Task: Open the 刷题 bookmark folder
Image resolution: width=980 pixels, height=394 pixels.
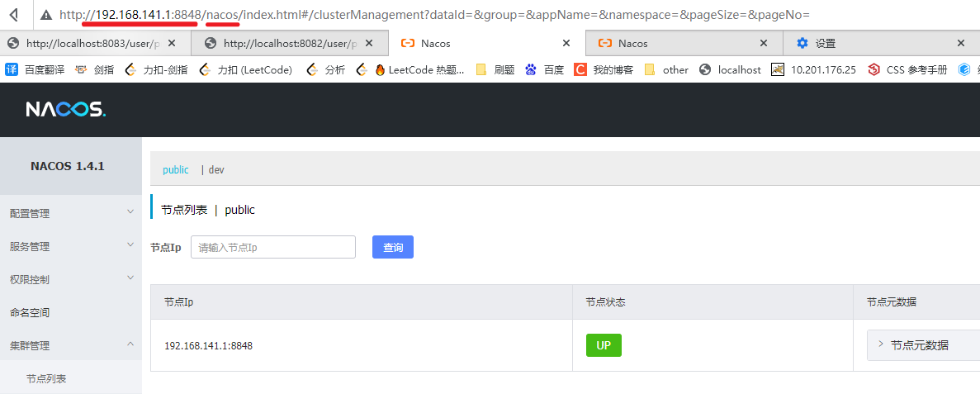Action: click(495, 69)
